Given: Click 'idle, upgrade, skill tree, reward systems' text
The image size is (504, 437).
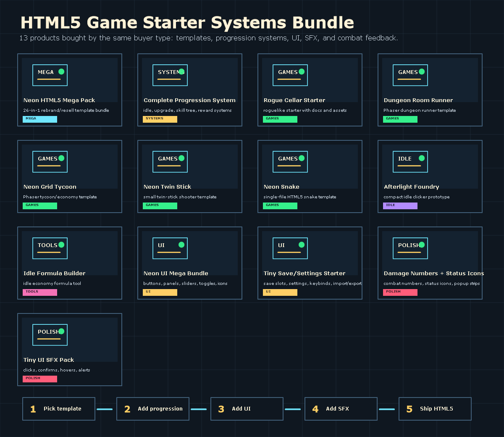Looking at the screenshot, I should point(187,111).
